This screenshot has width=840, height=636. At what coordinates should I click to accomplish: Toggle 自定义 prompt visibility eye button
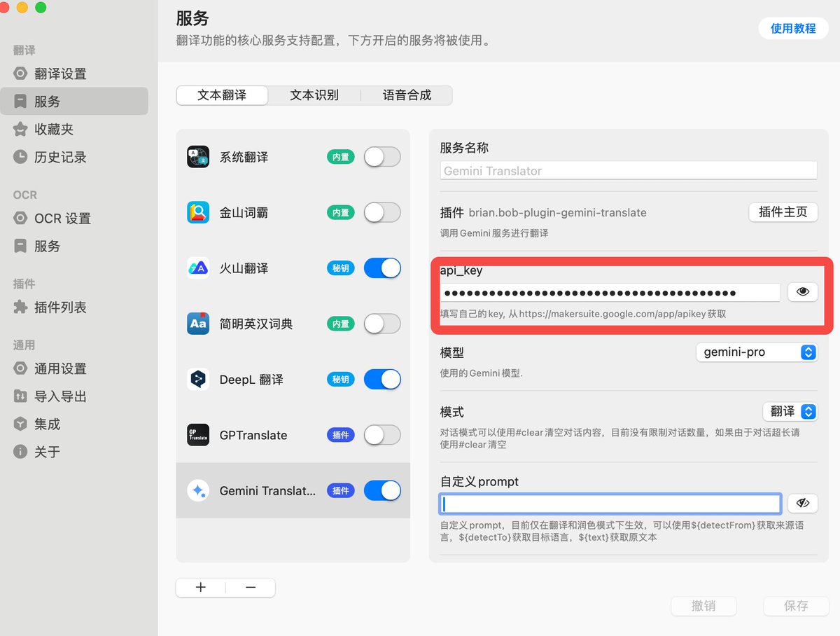tap(802, 503)
